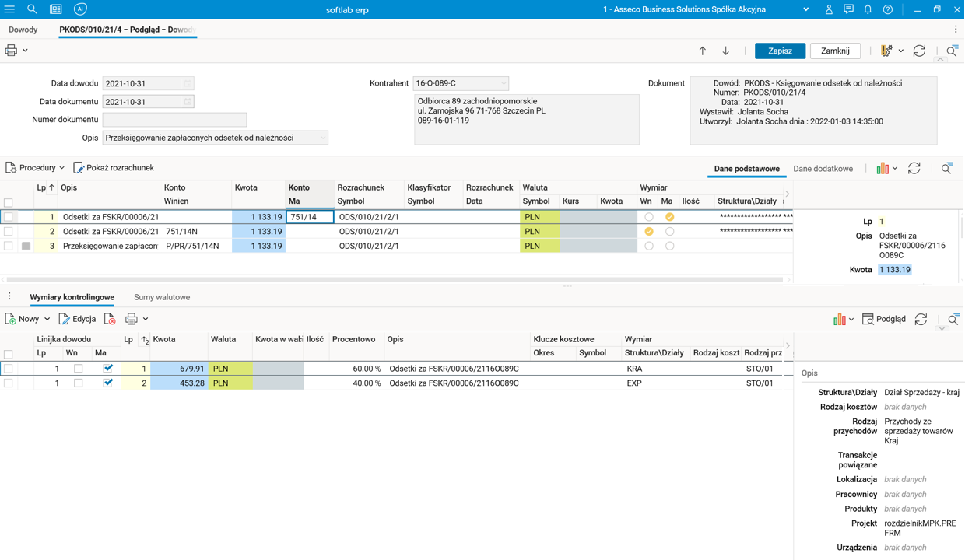Open the search magnifier in title bar
Viewport: 965px width, 560px height.
pos(32,9)
